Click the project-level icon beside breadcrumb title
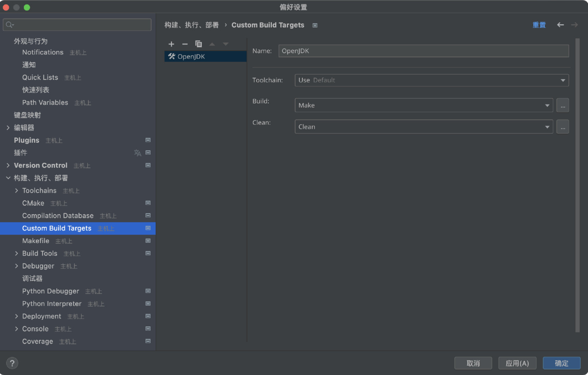Screen dimensions: 588x375 pos(315,25)
